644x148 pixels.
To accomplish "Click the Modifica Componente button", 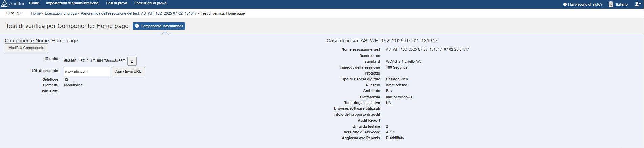I will [x=26, y=48].
